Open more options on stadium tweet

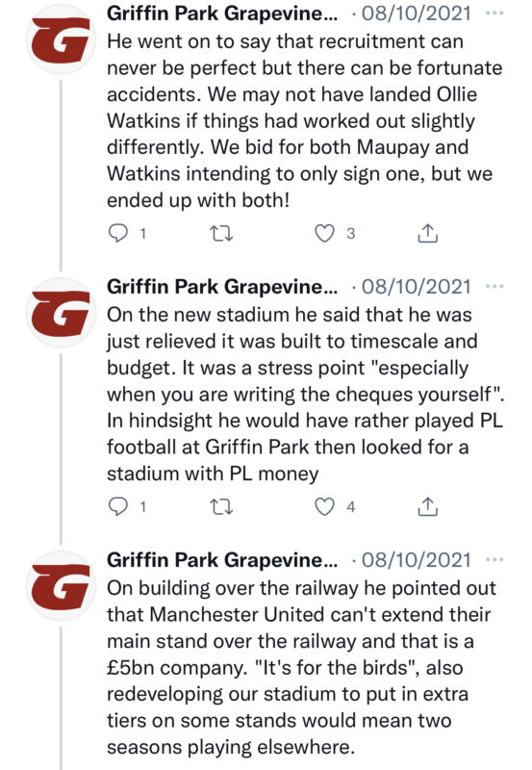494,286
